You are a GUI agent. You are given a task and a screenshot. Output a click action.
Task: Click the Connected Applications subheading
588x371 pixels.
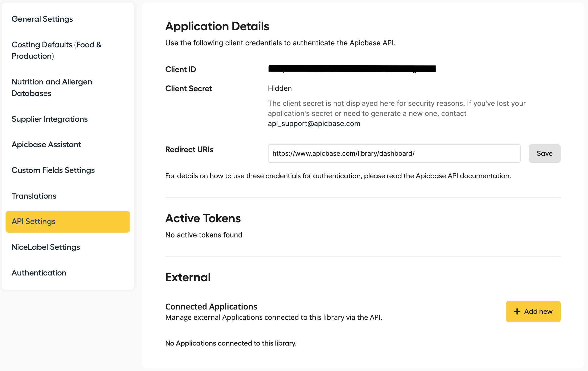point(211,306)
